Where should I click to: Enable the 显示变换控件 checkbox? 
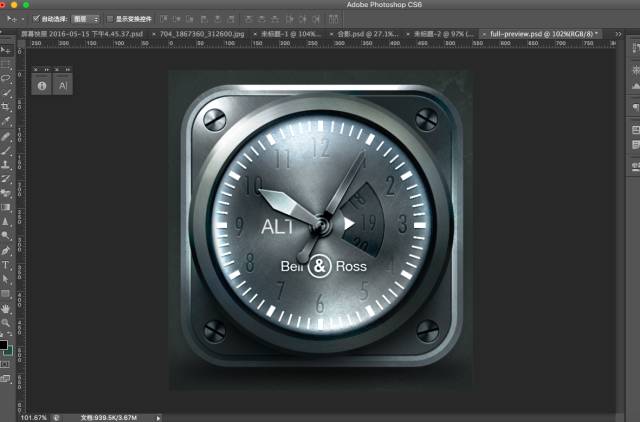pyautogui.click(x=109, y=19)
